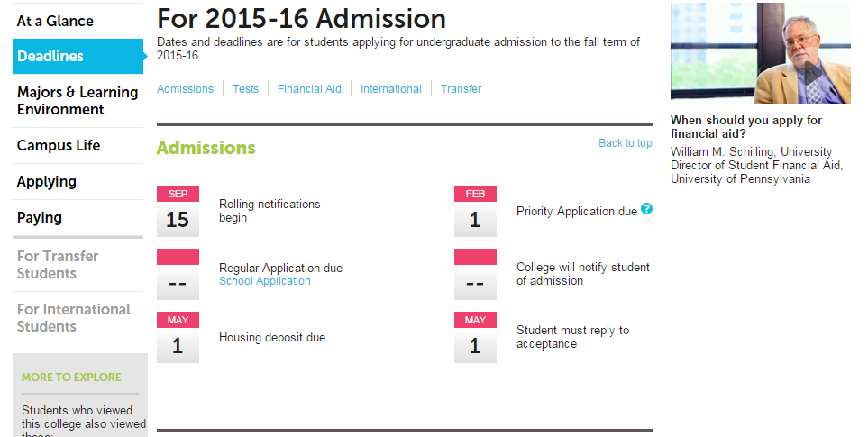Click the Regular Application blank date icon
The image size is (868, 437).
[178, 275]
